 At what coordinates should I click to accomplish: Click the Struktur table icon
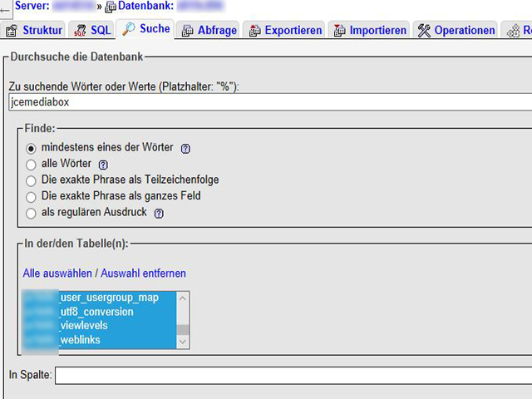pos(12,31)
